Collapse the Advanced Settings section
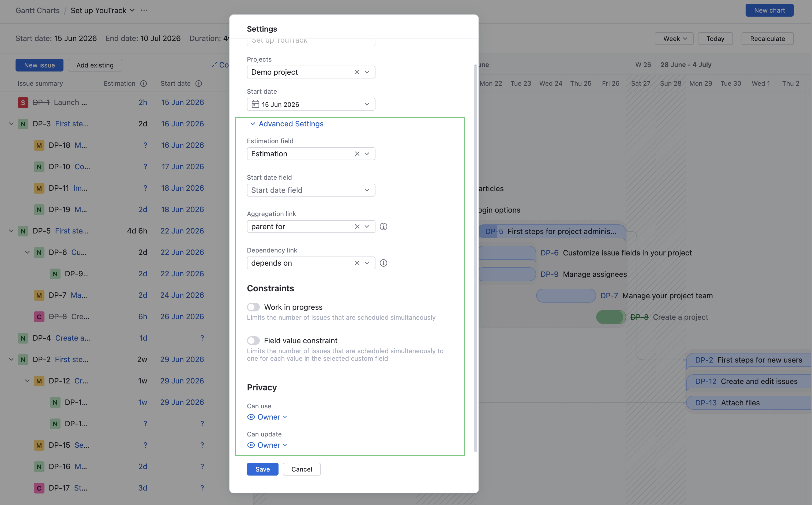The width and height of the screenshot is (812, 505). coord(287,124)
